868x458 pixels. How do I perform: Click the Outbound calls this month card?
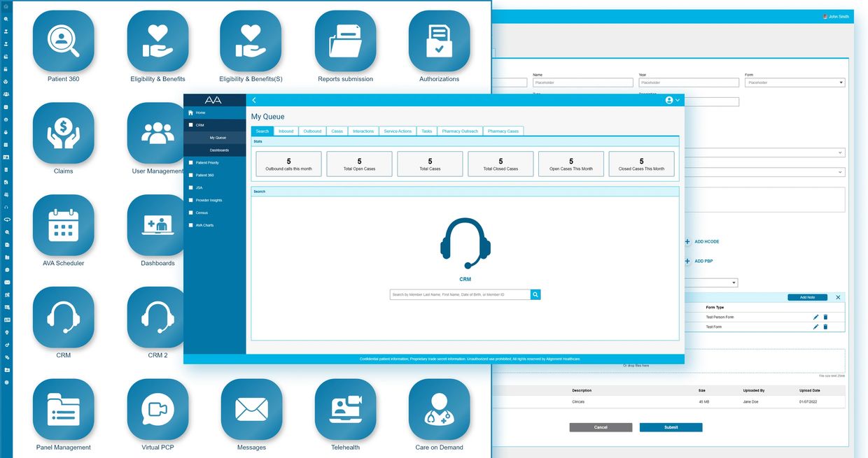coord(288,164)
